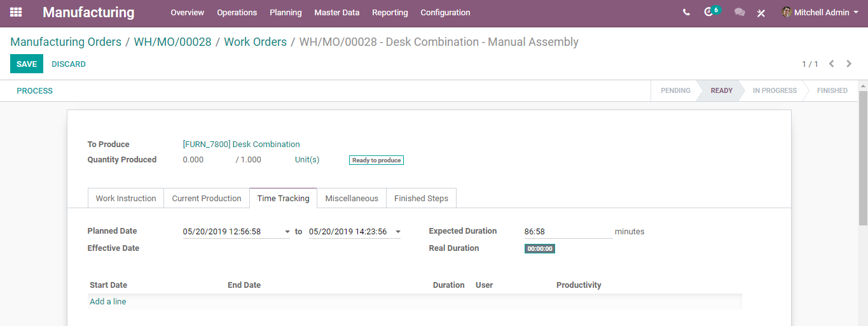
Task: Select PENDING status stage
Action: point(675,90)
